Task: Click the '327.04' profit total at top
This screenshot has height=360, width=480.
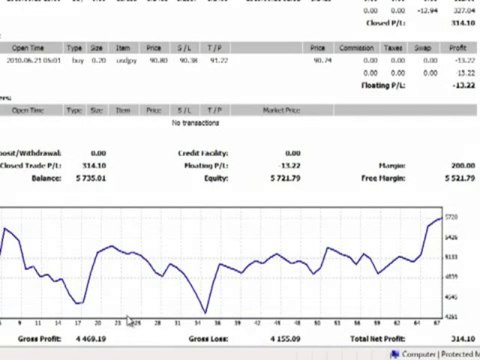Action: (464, 11)
